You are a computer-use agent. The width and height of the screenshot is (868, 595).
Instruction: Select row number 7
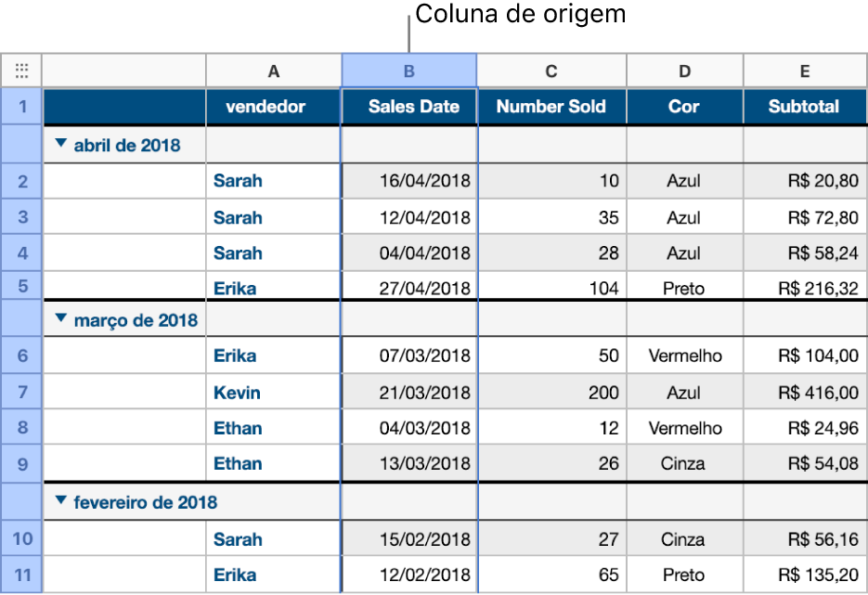click(21, 392)
